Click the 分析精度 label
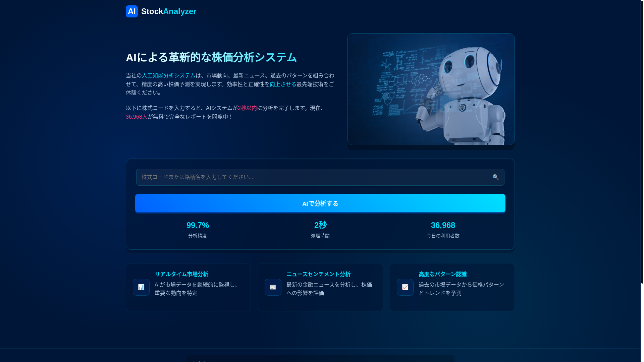 pyautogui.click(x=198, y=236)
